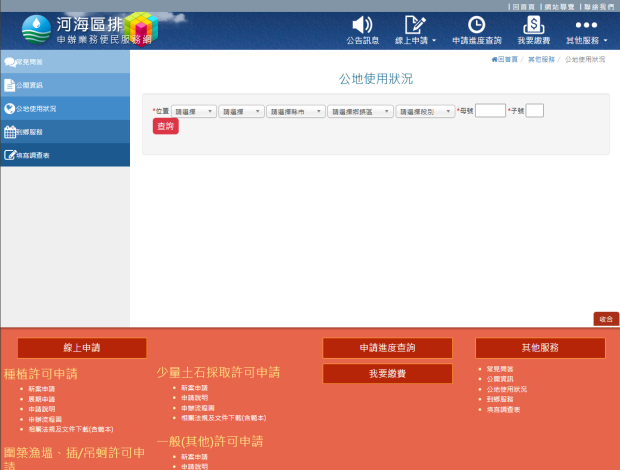
Task: Click 其他服務 in the breadcrumb
Action: pos(541,60)
